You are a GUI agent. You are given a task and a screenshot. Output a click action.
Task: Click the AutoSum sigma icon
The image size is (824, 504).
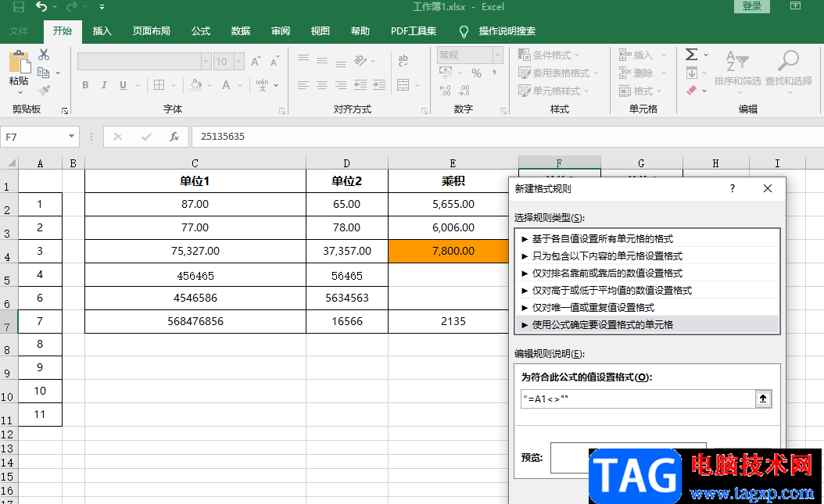click(692, 55)
